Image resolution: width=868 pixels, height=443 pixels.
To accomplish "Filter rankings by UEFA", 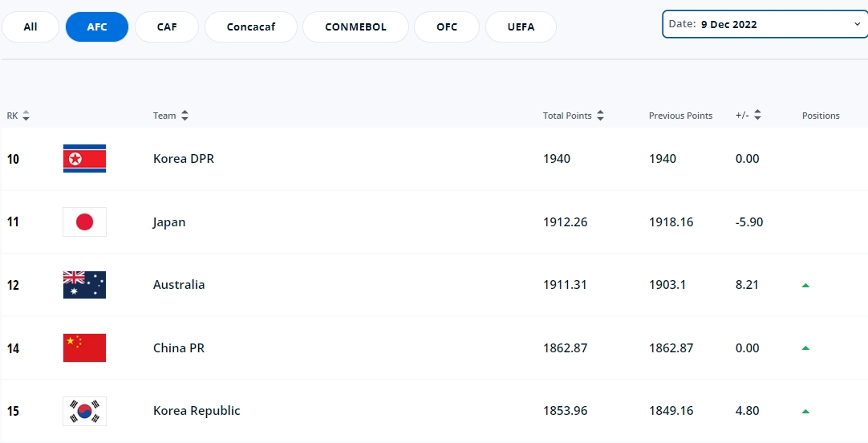I will (x=521, y=26).
